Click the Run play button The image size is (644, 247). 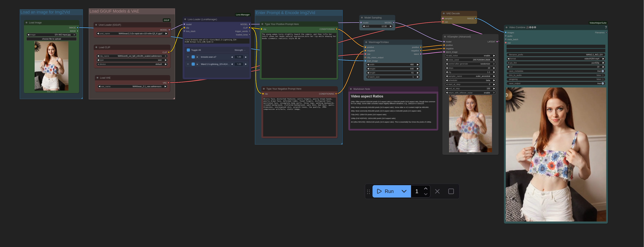[385, 191]
